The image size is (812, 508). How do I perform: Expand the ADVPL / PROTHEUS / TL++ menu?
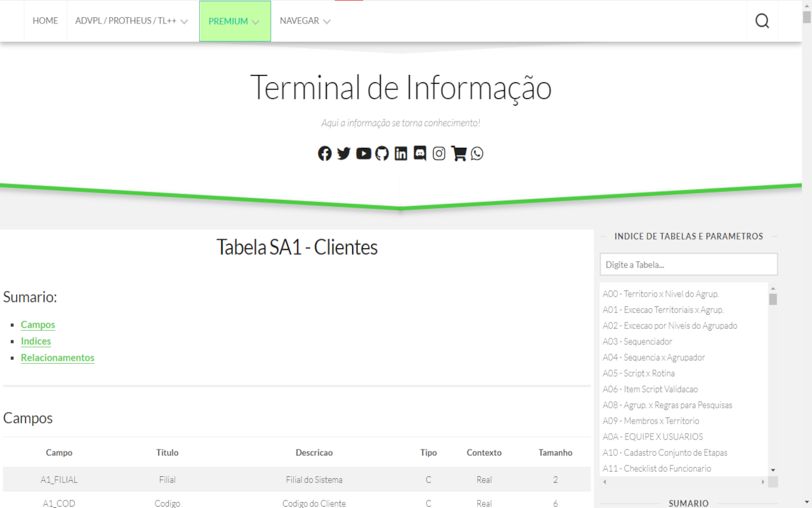coord(127,20)
